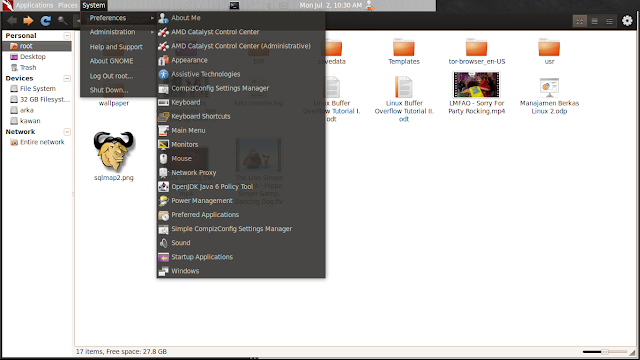This screenshot has height=360, width=640.
Task: Click the user icon beside the clock
Action: 370,5
